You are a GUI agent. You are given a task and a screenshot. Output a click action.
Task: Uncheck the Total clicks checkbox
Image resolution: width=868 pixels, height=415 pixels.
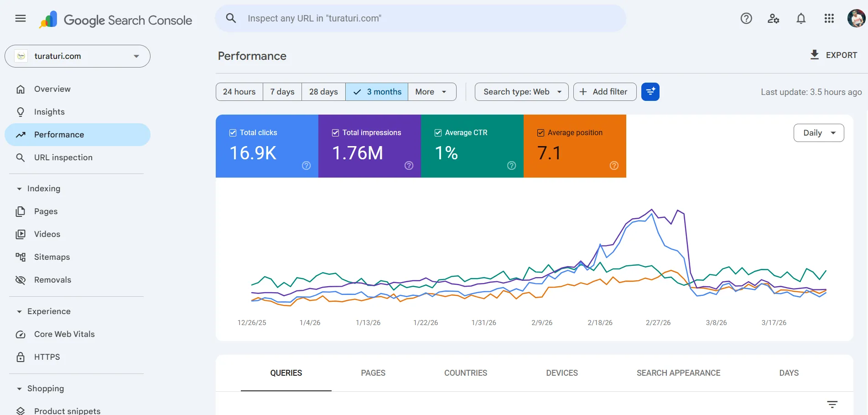(x=233, y=133)
